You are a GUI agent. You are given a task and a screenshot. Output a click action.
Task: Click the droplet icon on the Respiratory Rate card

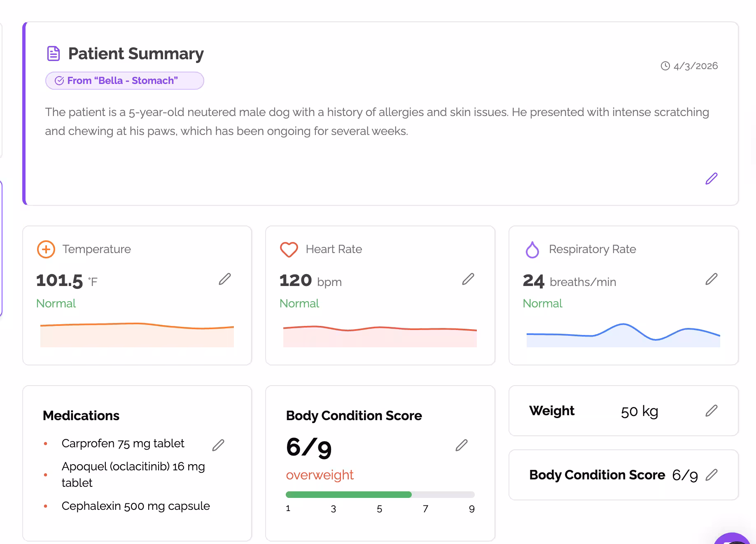[532, 249]
